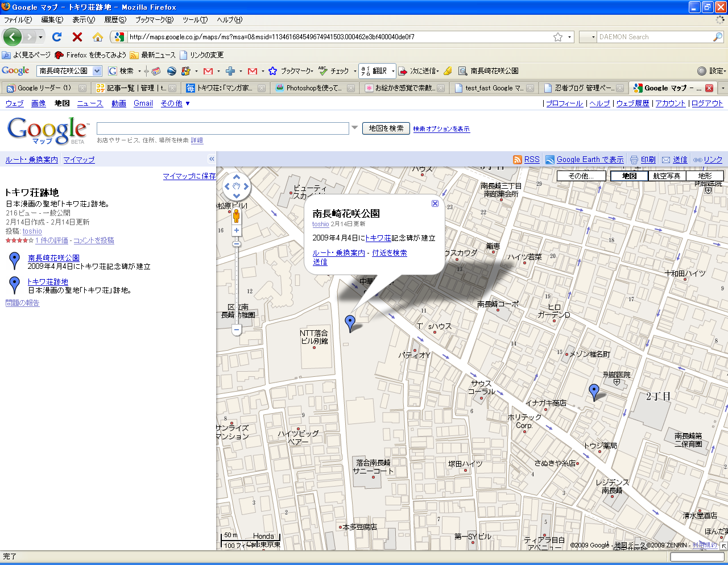This screenshot has height=565, width=728.
Task: Click the orange Street View pegman icon
Action: (x=237, y=215)
